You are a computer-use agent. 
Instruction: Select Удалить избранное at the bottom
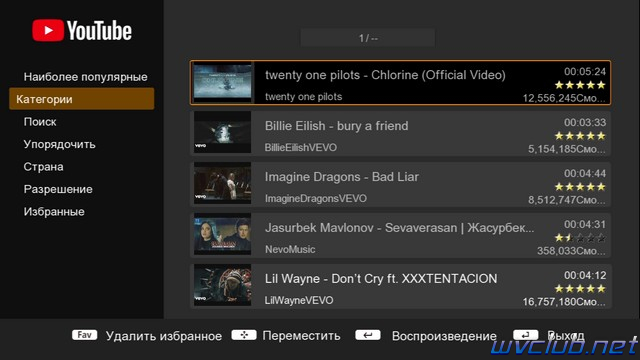pos(164,336)
